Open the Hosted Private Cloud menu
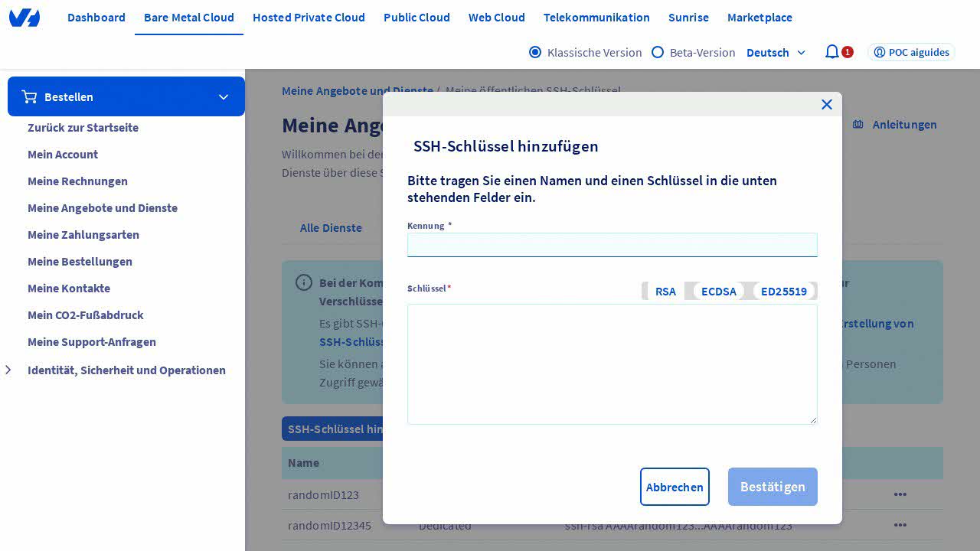This screenshot has height=551, width=980. (x=309, y=17)
